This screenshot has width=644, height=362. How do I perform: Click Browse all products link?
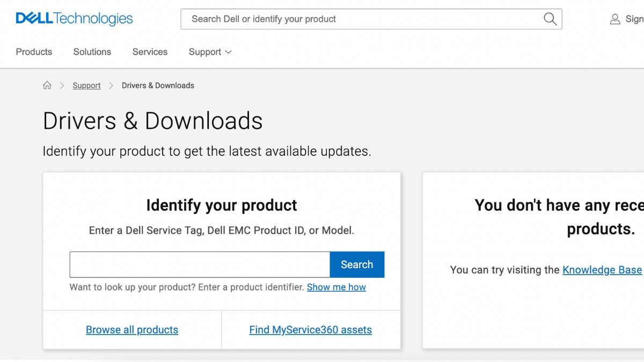(132, 330)
